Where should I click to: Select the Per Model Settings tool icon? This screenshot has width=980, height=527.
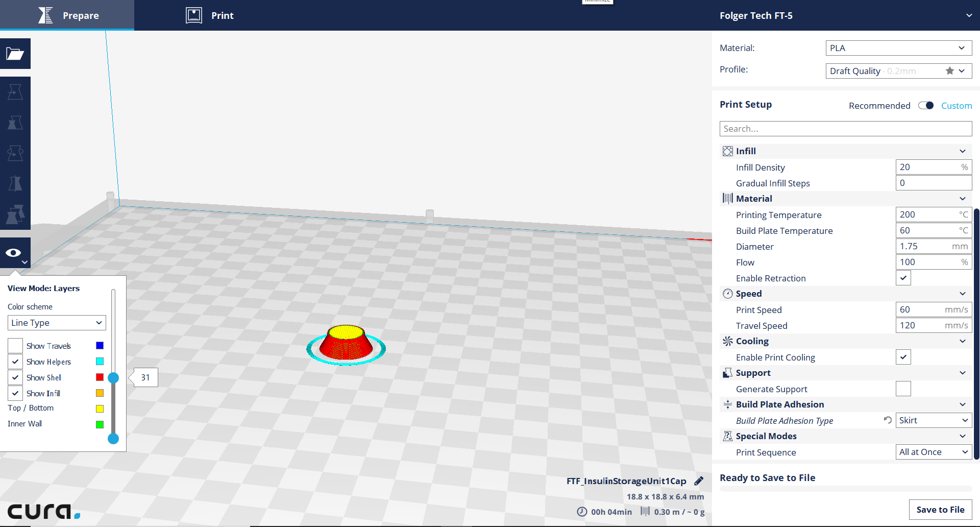(15, 214)
